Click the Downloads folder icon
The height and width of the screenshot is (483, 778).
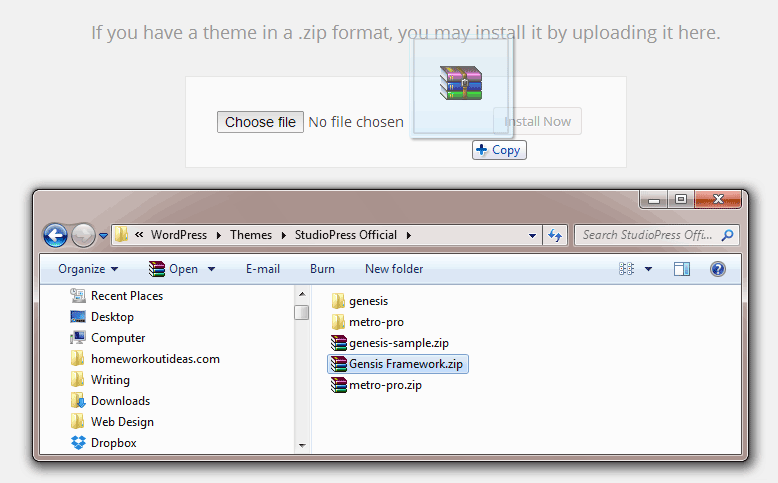(x=78, y=401)
